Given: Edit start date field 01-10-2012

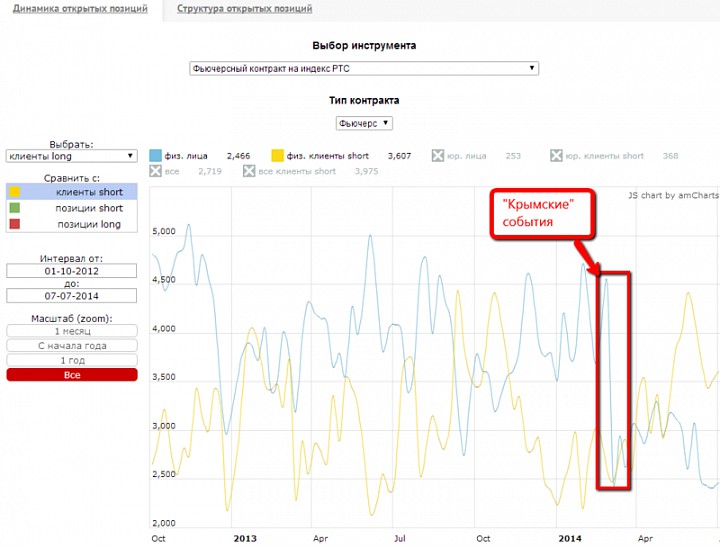Looking at the screenshot, I should [x=72, y=271].
